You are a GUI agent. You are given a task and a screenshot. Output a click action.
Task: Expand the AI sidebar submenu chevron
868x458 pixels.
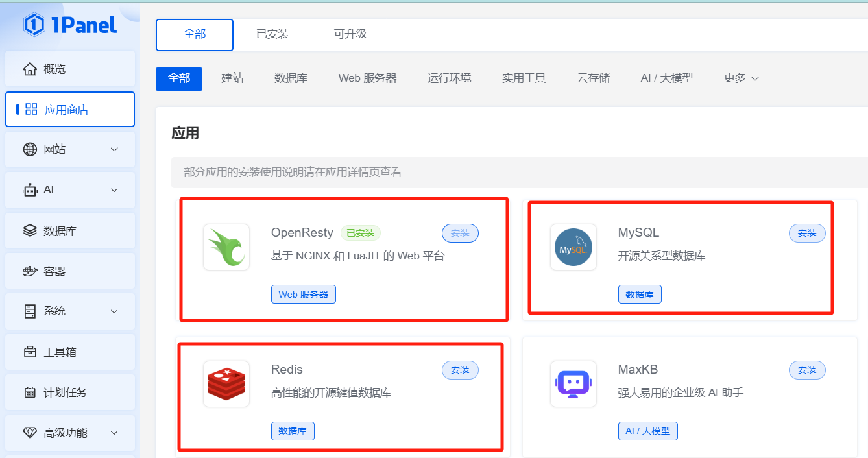pyautogui.click(x=114, y=190)
